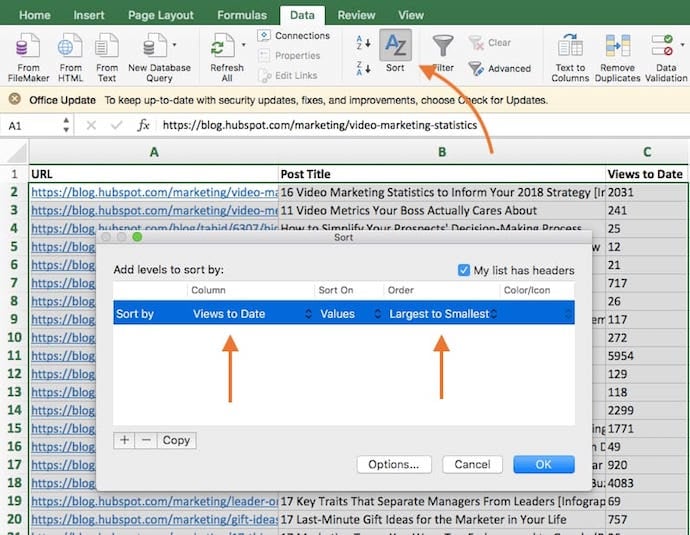Toggle the My list has headers checkbox
Screen dimensions: 690x535
click(464, 270)
